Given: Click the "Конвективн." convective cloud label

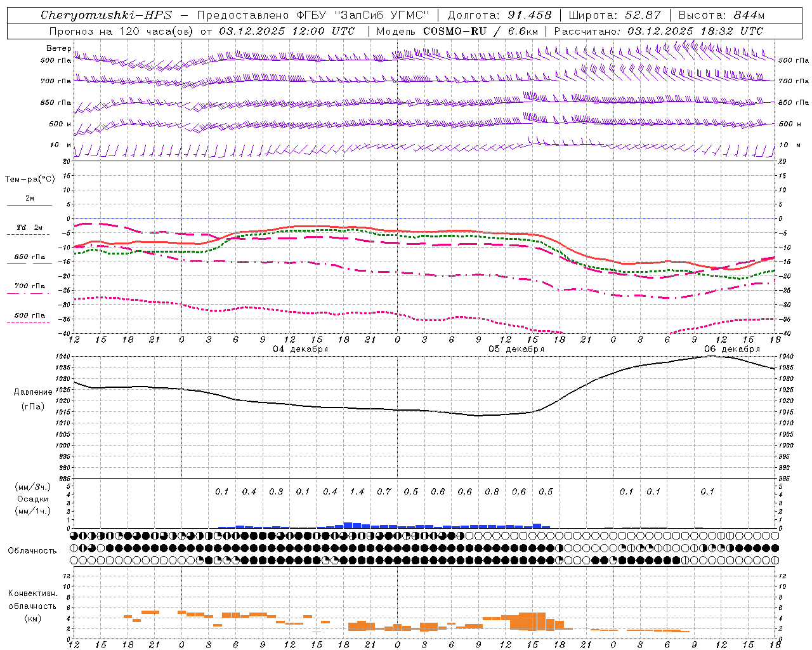Looking at the screenshot, I should (32, 594).
